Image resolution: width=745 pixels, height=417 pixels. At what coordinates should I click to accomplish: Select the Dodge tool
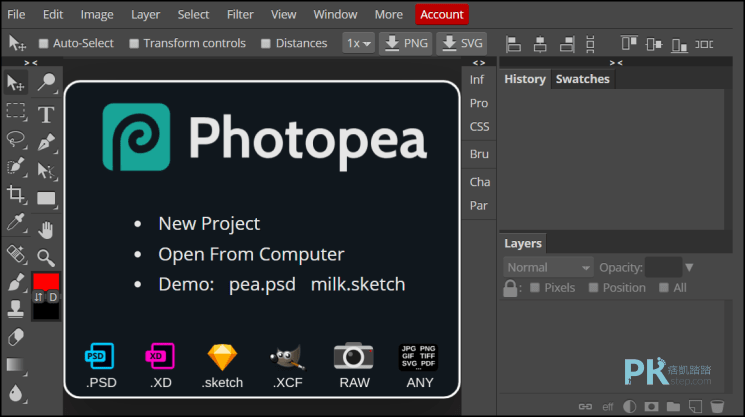pyautogui.click(x=47, y=83)
